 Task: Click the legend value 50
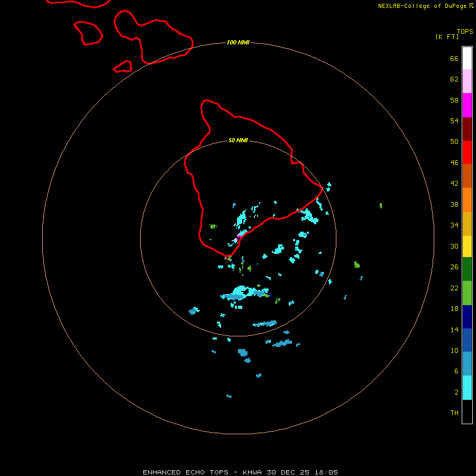(454, 141)
